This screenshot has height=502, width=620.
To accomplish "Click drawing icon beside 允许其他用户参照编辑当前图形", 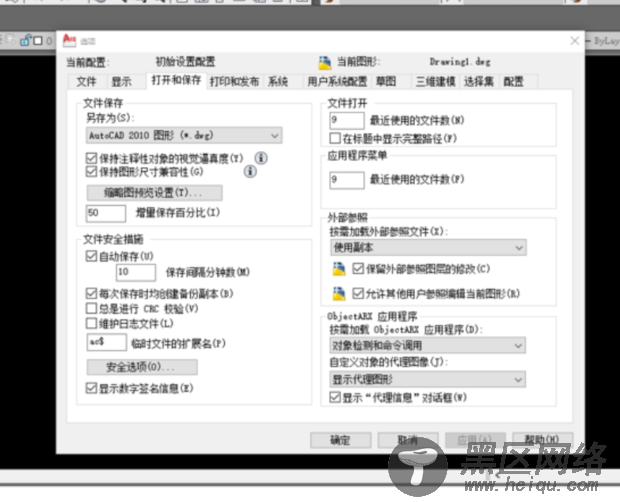I will pos(339,294).
